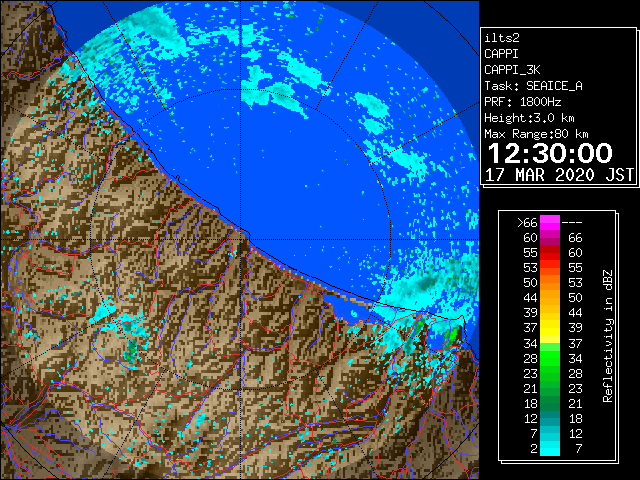Click the 12:30:00 timestamp

point(550,153)
